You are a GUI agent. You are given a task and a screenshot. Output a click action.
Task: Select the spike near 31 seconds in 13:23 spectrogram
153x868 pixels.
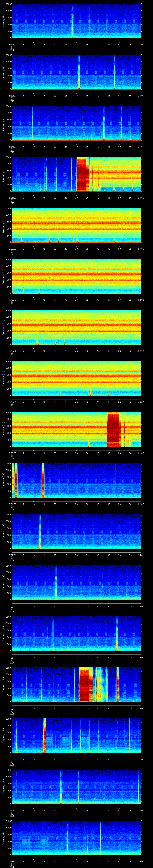click(79, 72)
